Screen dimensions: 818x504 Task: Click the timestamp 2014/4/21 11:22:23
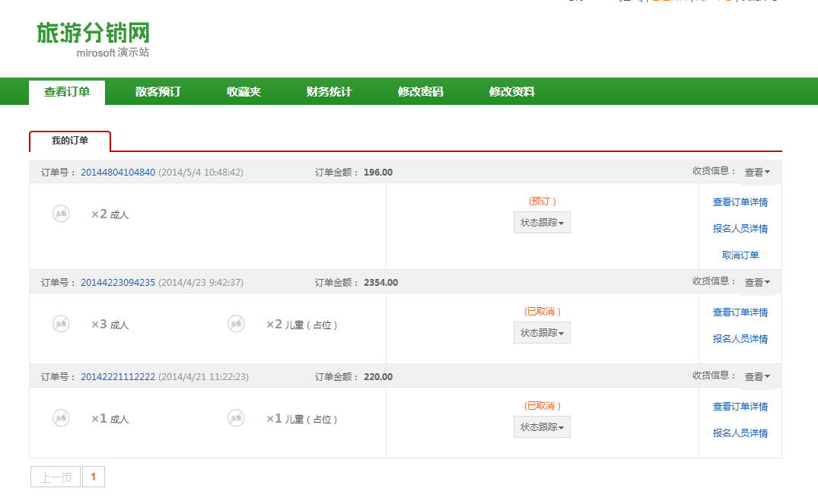point(203,377)
